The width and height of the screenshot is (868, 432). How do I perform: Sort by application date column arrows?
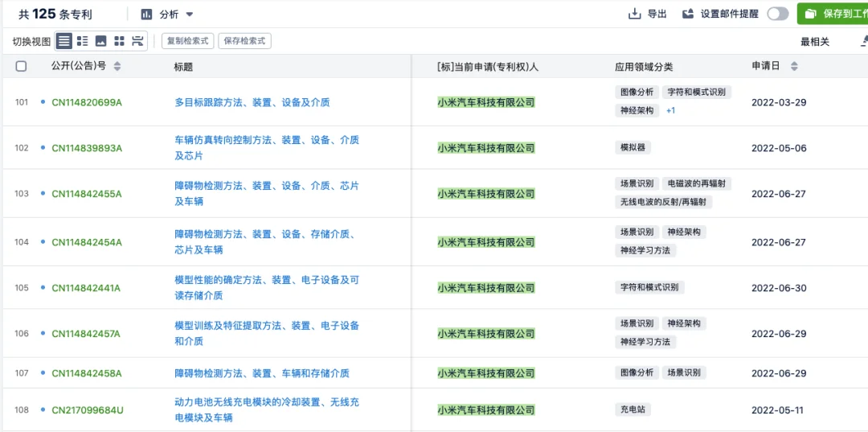(794, 67)
